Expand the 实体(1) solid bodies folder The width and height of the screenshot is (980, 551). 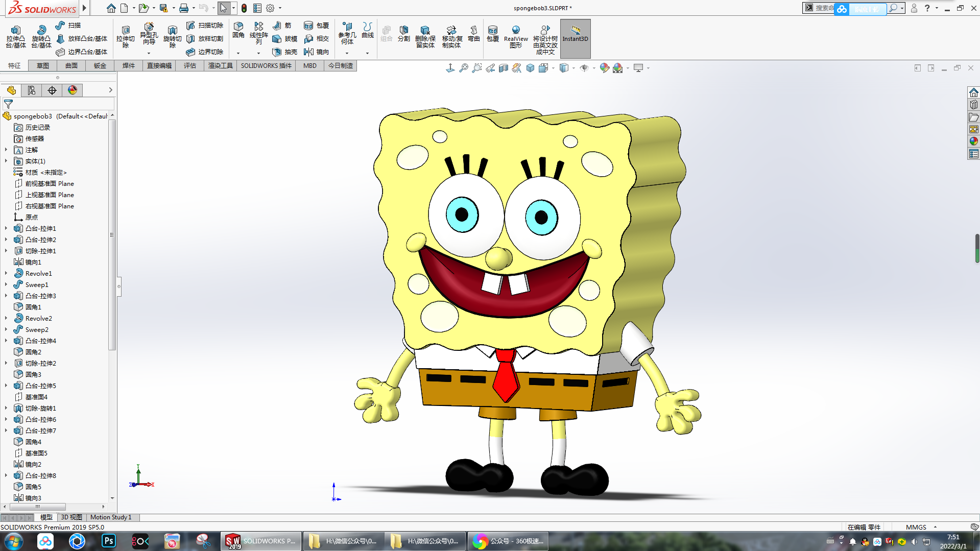pos(6,161)
